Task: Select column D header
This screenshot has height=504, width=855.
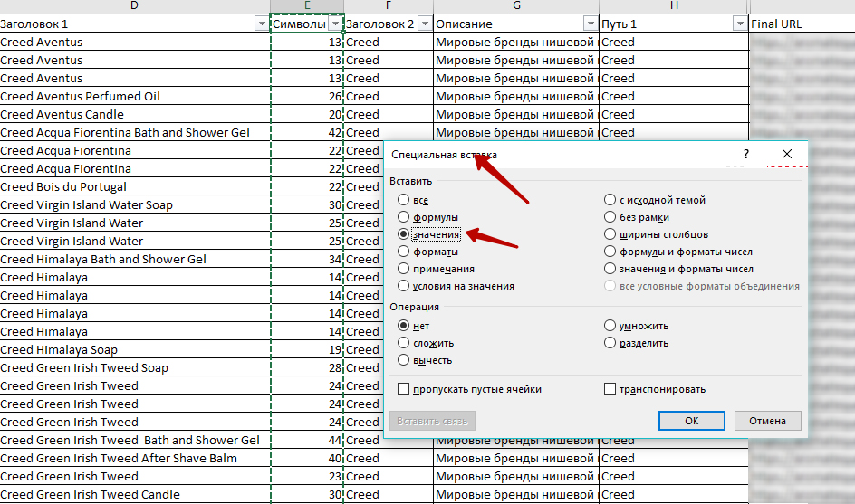Action: 135,6
